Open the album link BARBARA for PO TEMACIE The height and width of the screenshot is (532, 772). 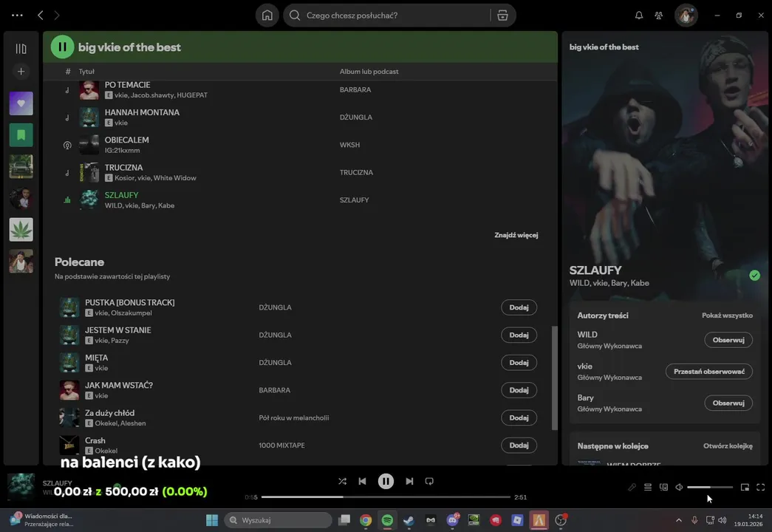(355, 89)
